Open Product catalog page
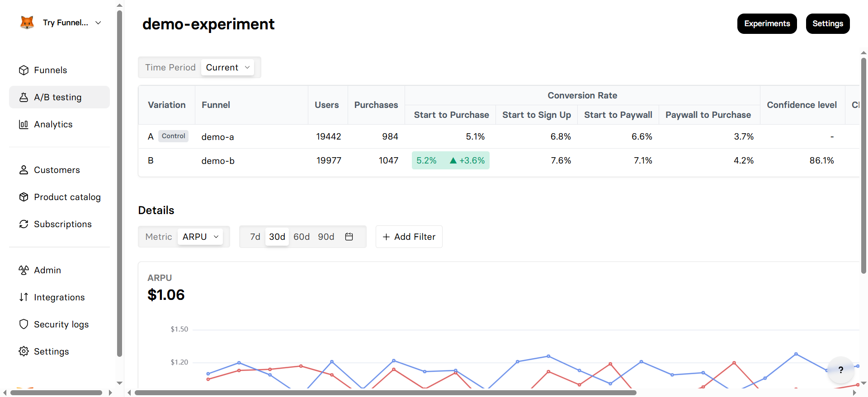This screenshot has height=397, width=868. click(59, 197)
